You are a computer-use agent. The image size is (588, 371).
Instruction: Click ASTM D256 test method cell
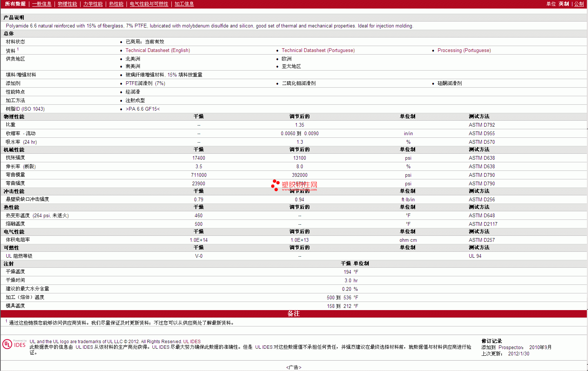482,199
